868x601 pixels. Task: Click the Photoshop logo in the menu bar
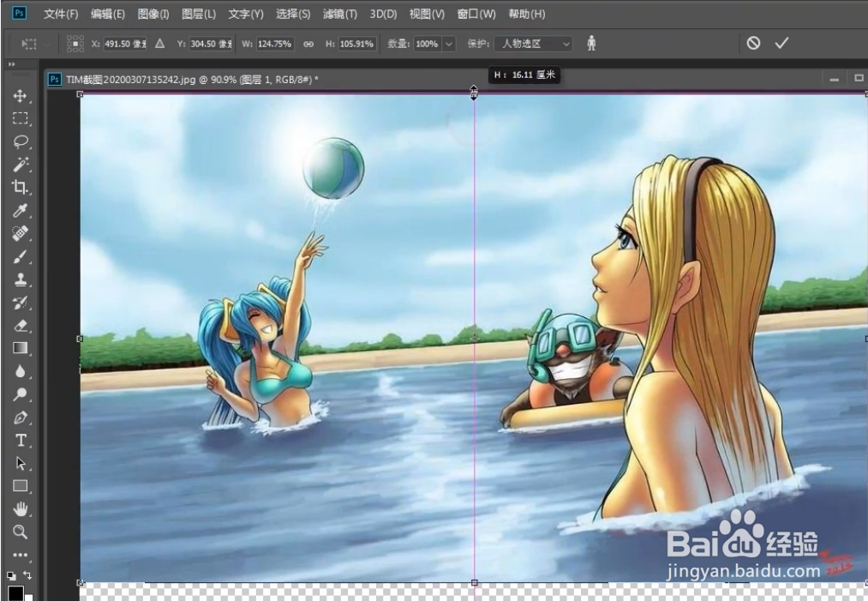pyautogui.click(x=20, y=13)
